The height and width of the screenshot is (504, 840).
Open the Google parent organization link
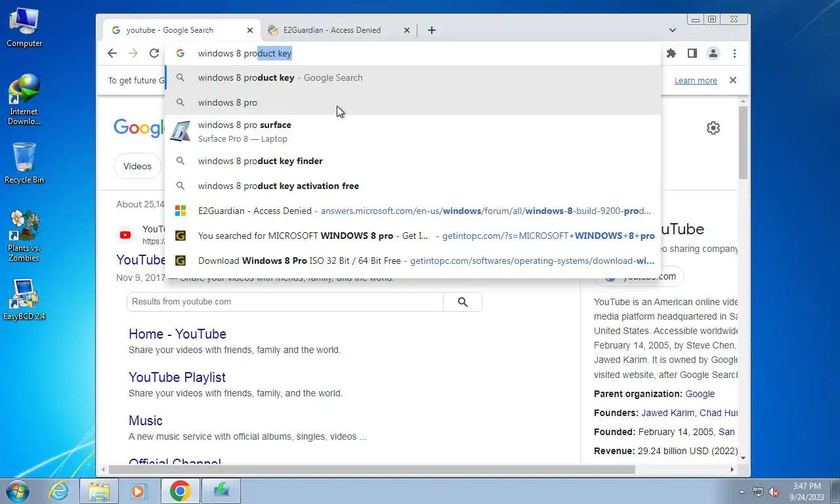(x=700, y=394)
